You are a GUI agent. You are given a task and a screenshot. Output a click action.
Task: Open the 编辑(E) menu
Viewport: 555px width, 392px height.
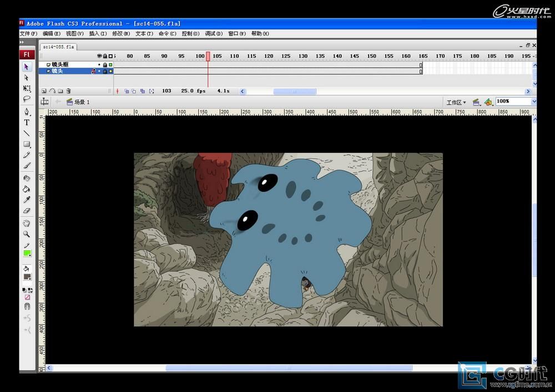(x=52, y=34)
